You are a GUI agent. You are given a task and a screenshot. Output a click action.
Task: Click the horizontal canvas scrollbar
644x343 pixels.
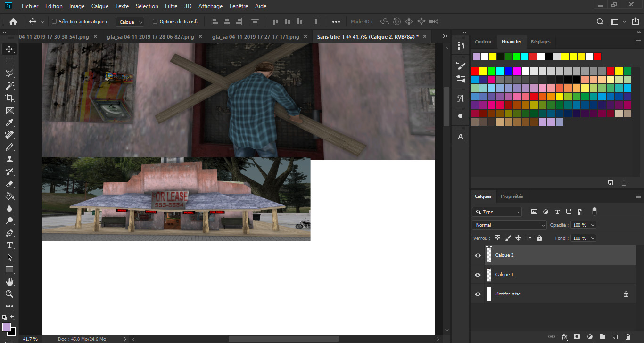pos(283,339)
